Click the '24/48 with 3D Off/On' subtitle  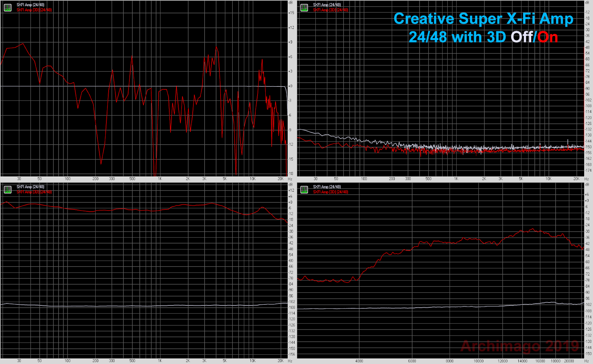[x=483, y=37]
